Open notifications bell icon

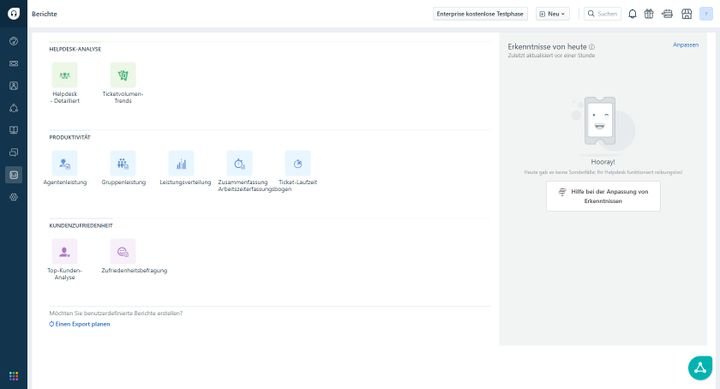coord(632,14)
